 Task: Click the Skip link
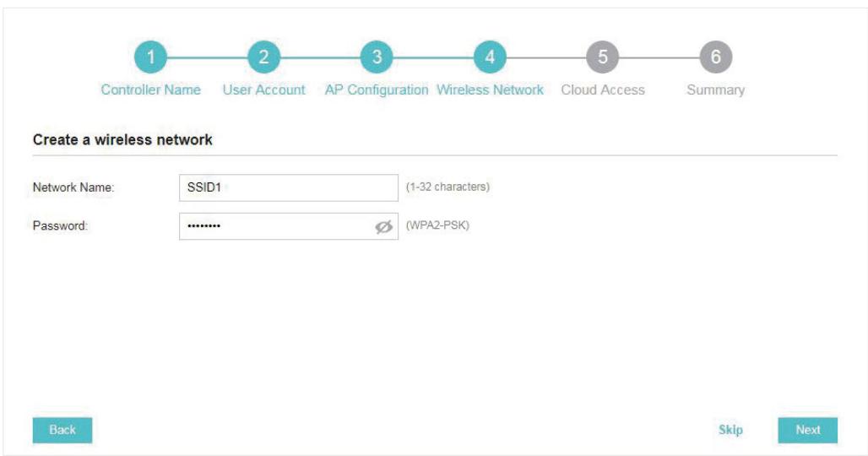[730, 430]
